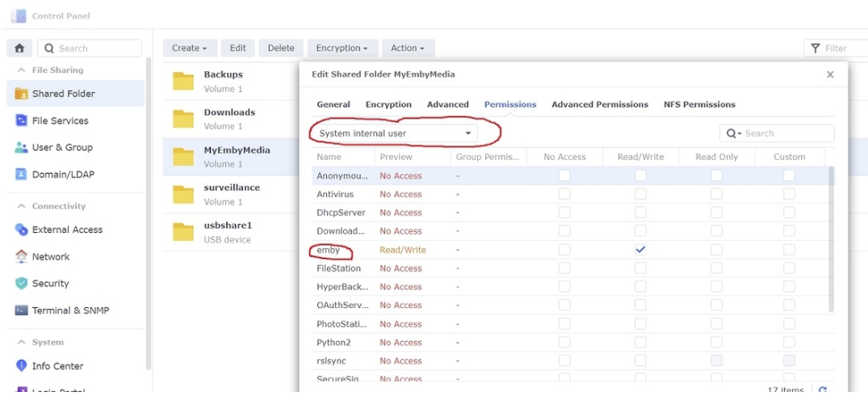Click the permissions Search field in the dialog

pos(783,133)
